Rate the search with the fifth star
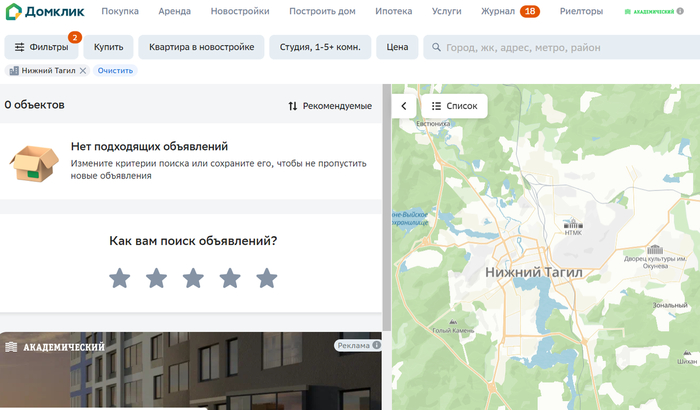Screen dimensions: 700x410 (267, 278)
